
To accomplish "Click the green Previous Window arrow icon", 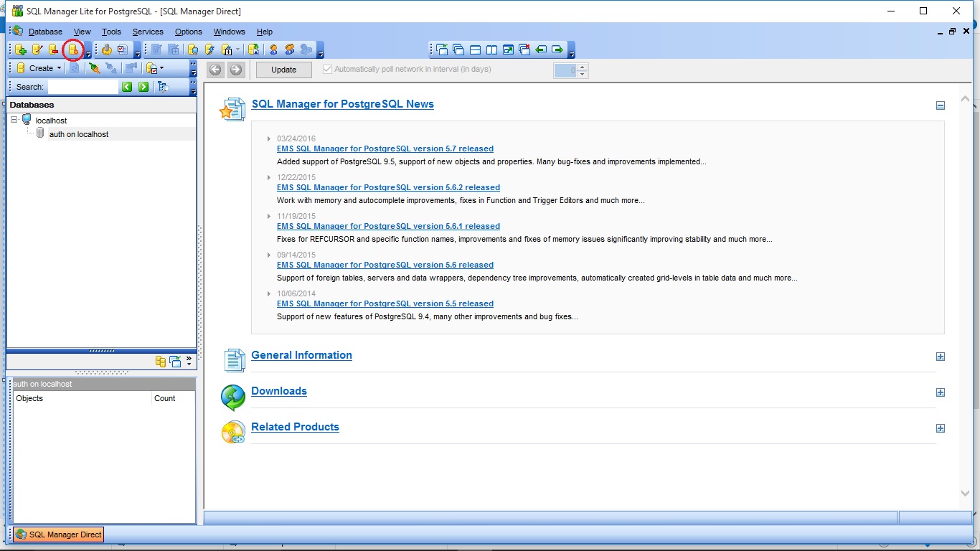I will click(x=541, y=50).
